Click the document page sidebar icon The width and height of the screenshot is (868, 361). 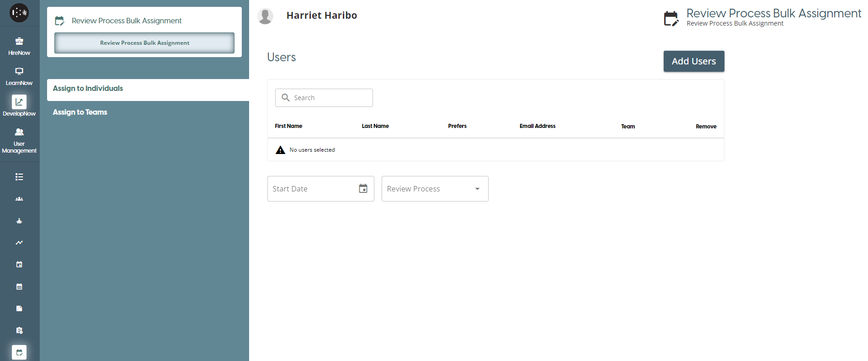[x=19, y=308]
